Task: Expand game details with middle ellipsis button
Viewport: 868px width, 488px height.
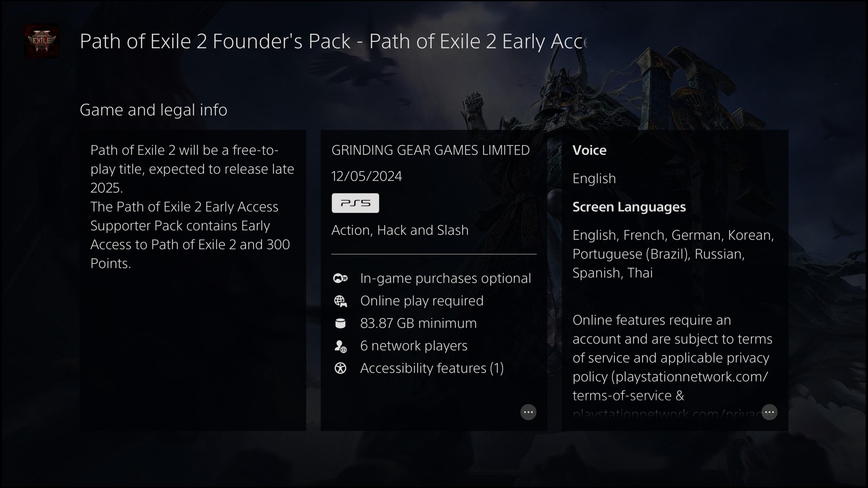Action: pos(528,412)
